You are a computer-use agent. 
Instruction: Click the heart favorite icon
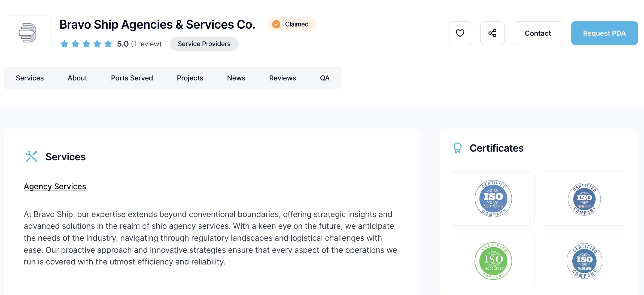460,33
